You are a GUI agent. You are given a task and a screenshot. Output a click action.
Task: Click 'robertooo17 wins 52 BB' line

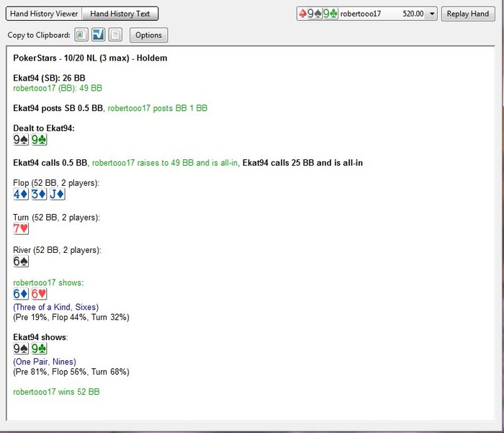(56, 392)
